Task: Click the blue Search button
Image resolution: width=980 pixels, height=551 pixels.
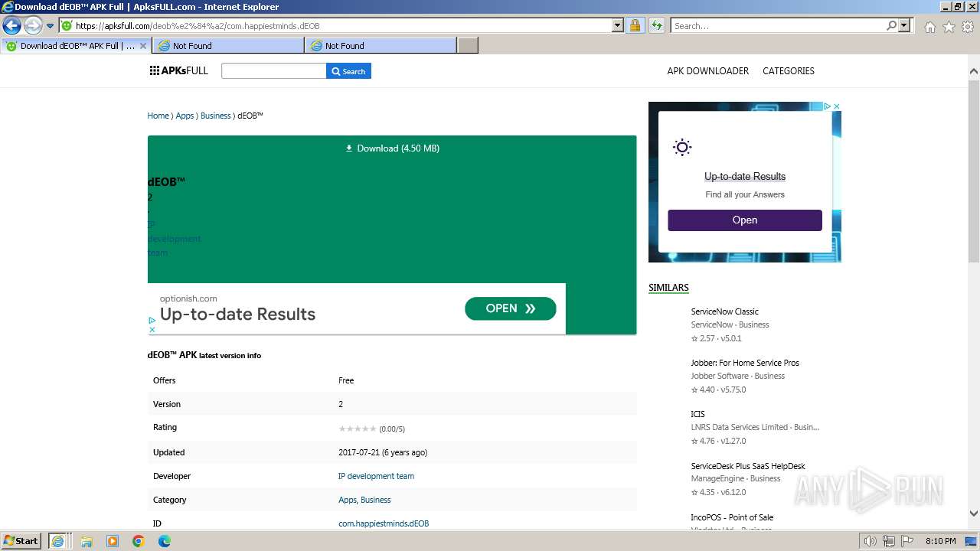Action: pos(348,71)
